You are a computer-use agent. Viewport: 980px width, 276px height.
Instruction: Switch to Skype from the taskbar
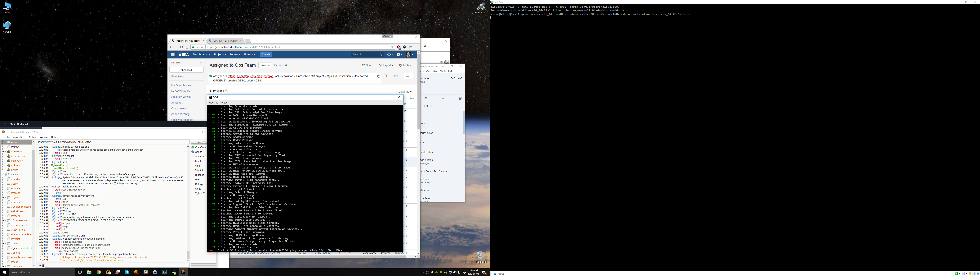coord(127,272)
